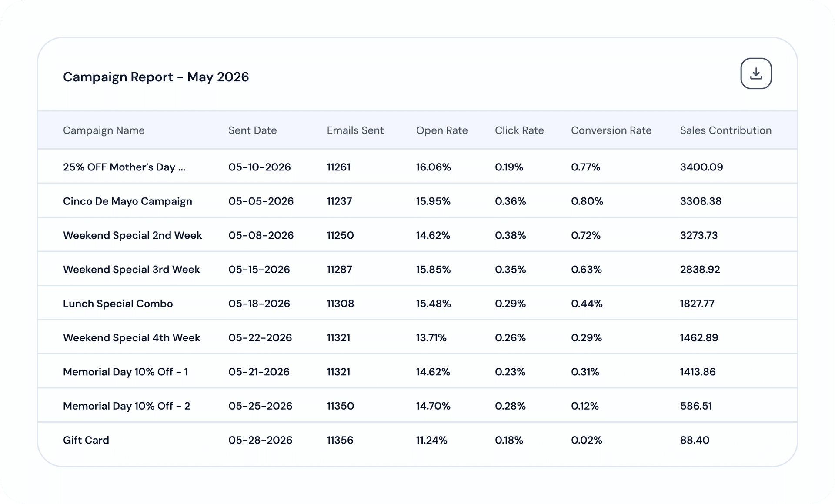Click sales contribution 3400.09
This screenshot has height=504, width=835.
[701, 167]
